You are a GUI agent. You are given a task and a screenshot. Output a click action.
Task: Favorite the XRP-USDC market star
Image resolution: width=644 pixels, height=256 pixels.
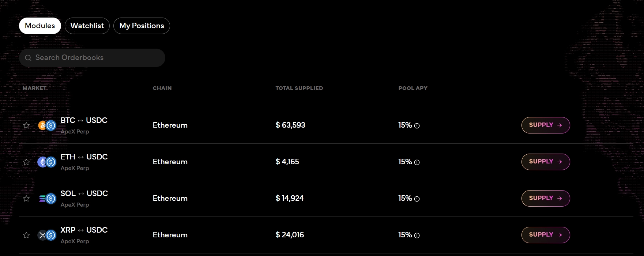(x=26, y=235)
